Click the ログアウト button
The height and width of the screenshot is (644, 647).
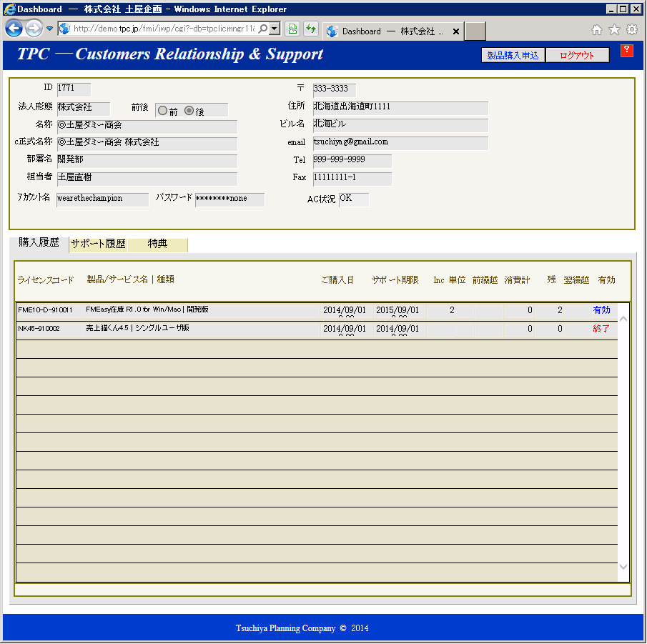pos(577,55)
